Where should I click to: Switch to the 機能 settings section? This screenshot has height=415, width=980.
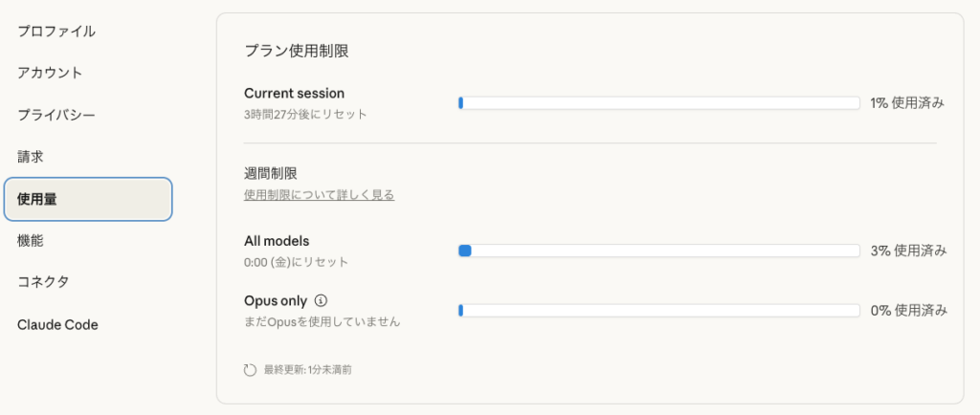tap(31, 241)
